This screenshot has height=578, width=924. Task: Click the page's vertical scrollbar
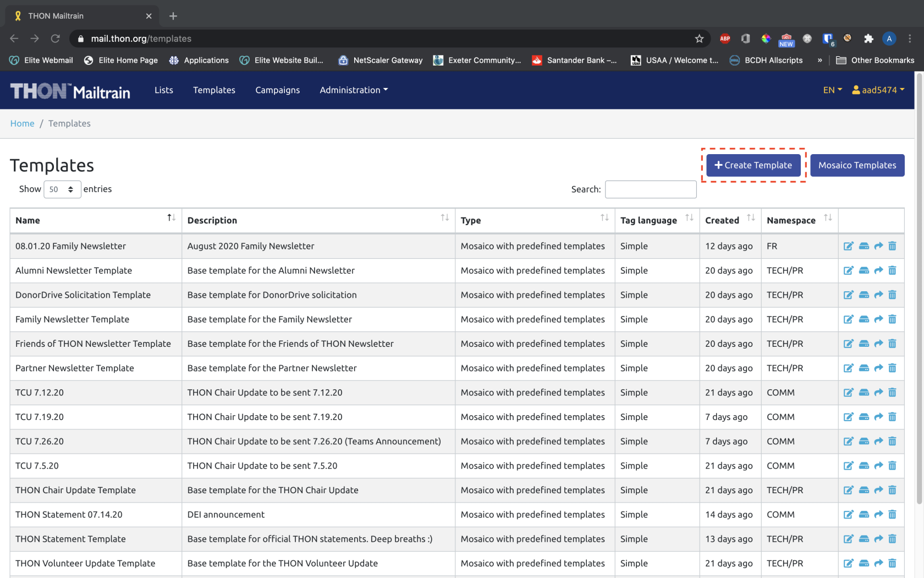coord(919,289)
